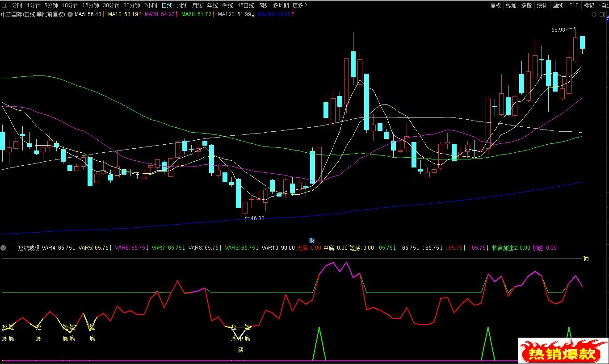Click the 统计 statistics button
609x364 pixels.
542,5
